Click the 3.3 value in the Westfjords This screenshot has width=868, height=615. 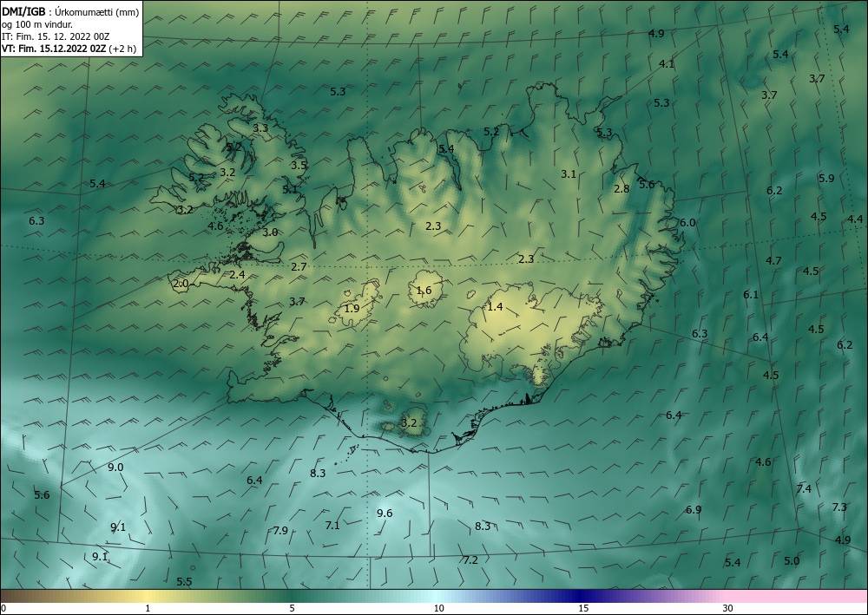pos(260,128)
